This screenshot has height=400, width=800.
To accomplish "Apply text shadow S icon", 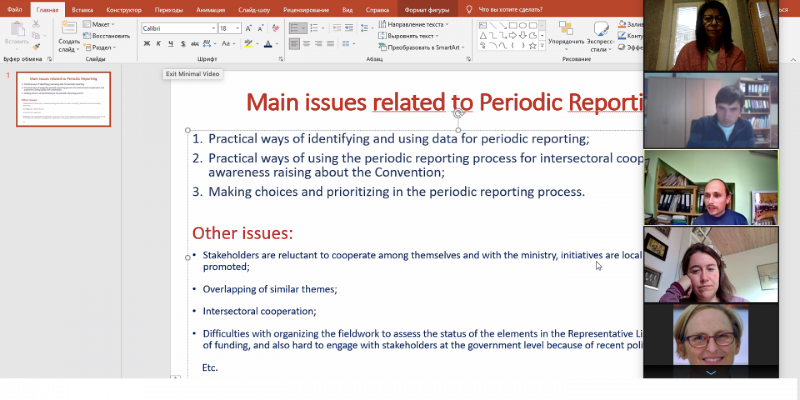I will point(183,44).
